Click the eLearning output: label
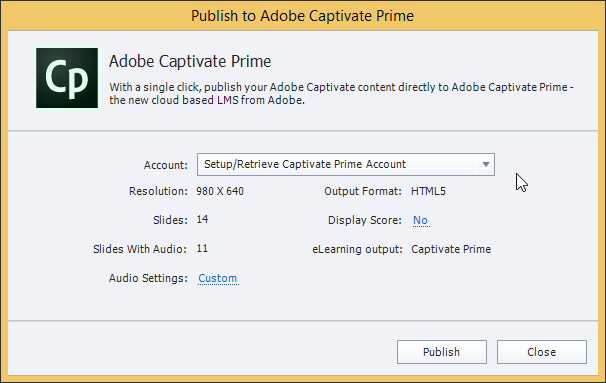606x383 pixels. click(357, 249)
